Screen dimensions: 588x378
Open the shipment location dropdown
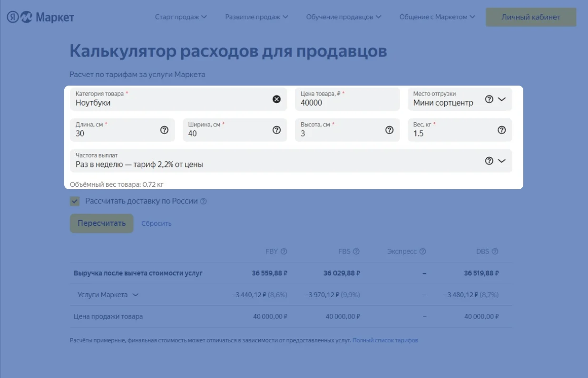click(502, 99)
